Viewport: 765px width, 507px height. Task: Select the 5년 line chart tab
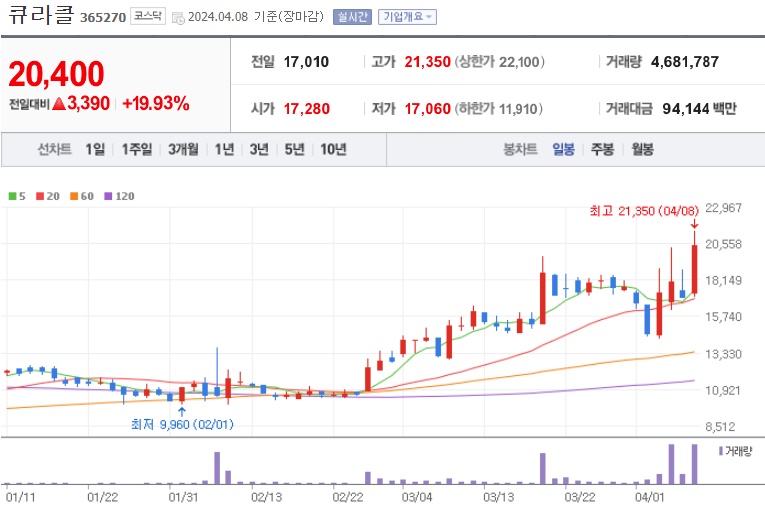tap(294, 149)
